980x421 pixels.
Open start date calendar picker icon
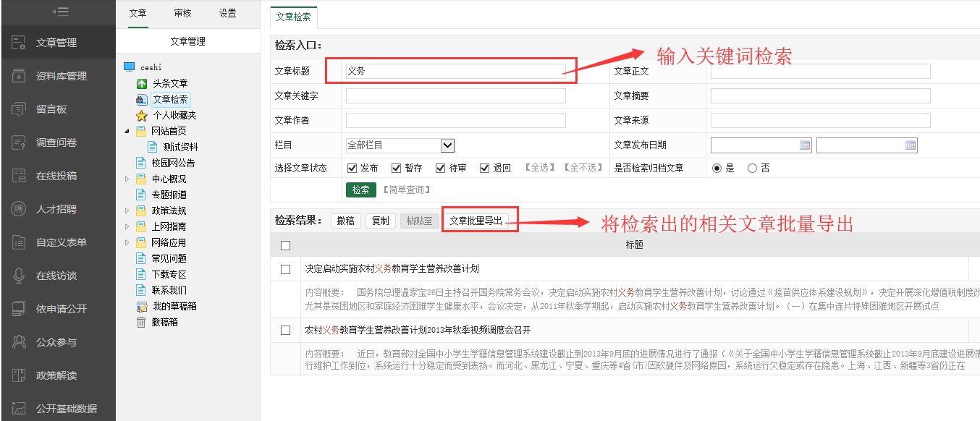point(804,145)
